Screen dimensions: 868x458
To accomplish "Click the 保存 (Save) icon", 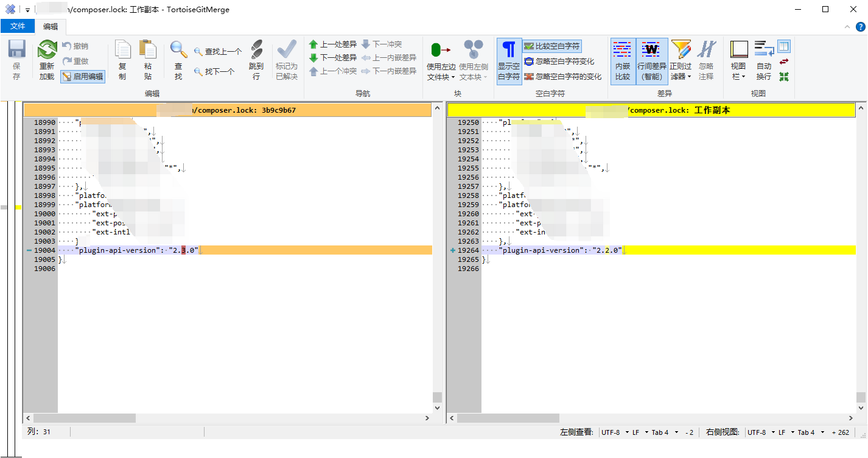I will (x=16, y=50).
